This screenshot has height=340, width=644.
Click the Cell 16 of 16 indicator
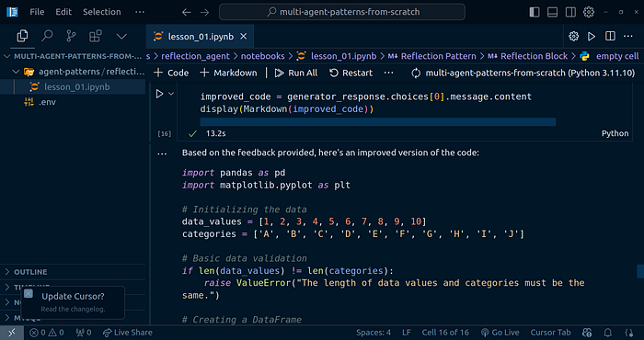pos(445,333)
